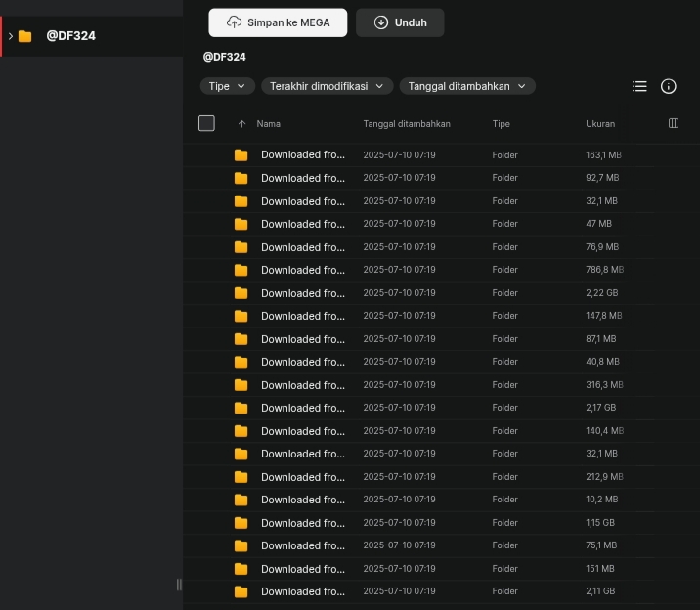Open the Tanggal ditambahkan filter dropdown
This screenshot has height=610, width=700.
tap(467, 86)
